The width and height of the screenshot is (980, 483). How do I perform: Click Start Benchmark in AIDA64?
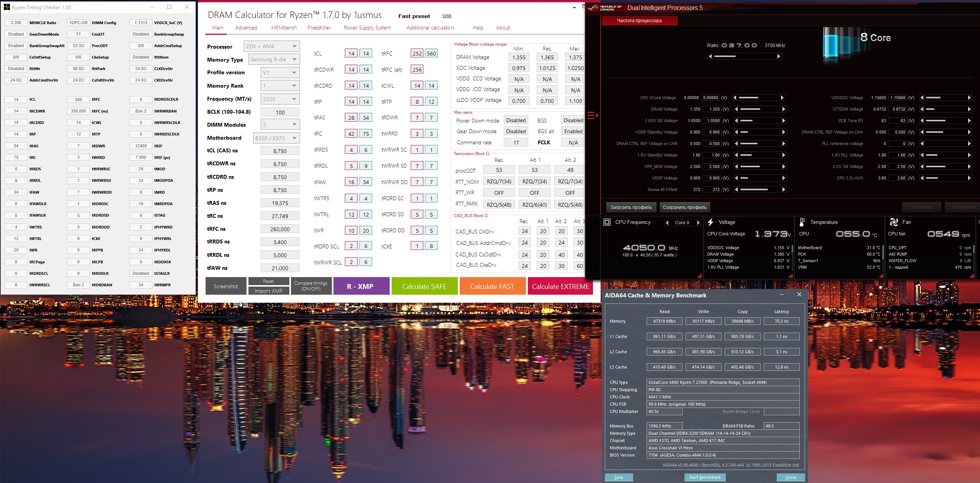[704, 477]
